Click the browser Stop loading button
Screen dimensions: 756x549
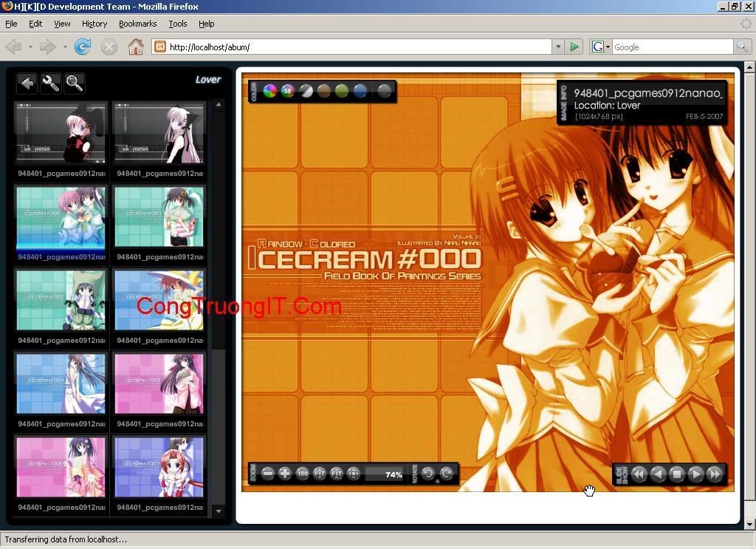pos(109,47)
